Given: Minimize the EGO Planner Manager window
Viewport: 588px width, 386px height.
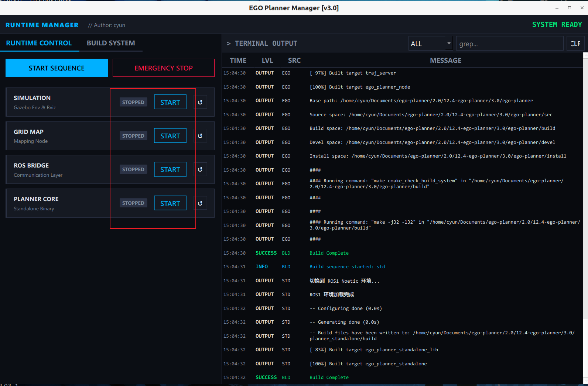Looking at the screenshot, I should (x=557, y=8).
